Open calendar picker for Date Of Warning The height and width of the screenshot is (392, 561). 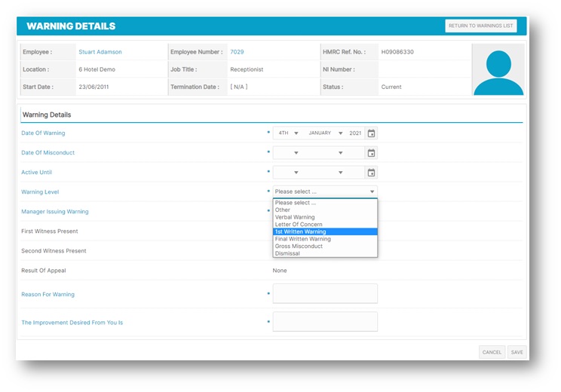(371, 133)
